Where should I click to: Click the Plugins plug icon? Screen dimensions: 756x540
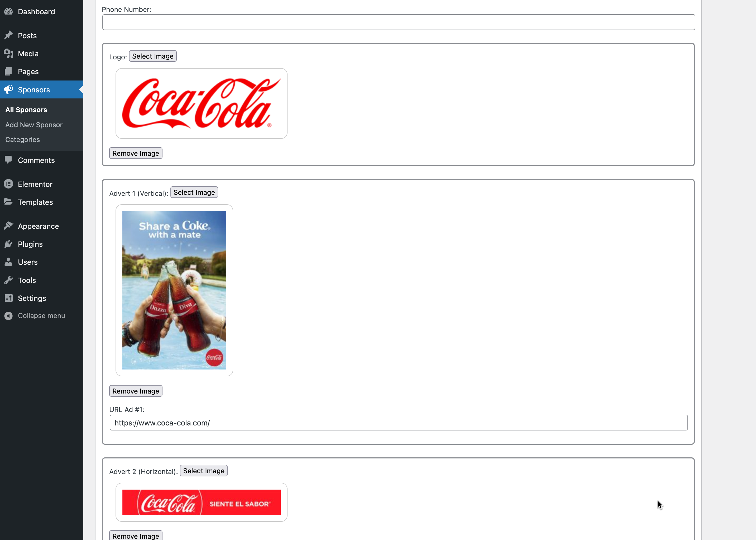pos(9,244)
